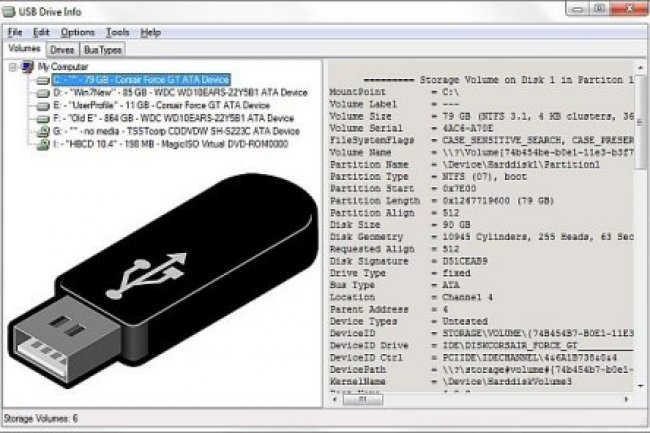Close the USB Drive Info window
This screenshot has height=433, width=650.
click(629, 9)
